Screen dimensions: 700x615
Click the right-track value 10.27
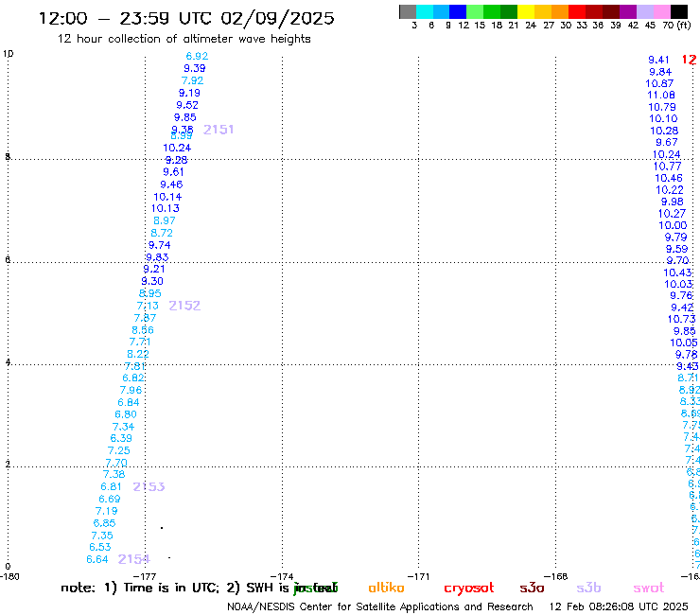(672, 214)
